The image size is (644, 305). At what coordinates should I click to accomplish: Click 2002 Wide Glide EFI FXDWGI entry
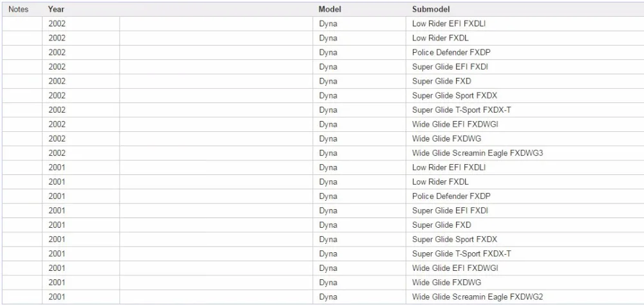click(455, 124)
